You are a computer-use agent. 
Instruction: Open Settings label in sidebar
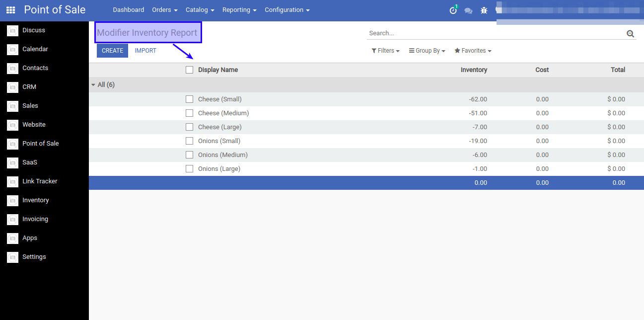34,257
